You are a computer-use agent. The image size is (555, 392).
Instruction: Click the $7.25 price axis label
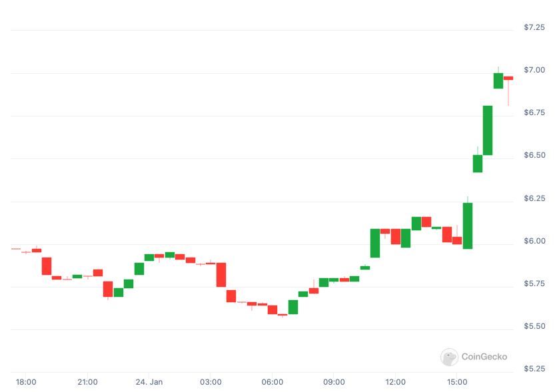[534, 27]
